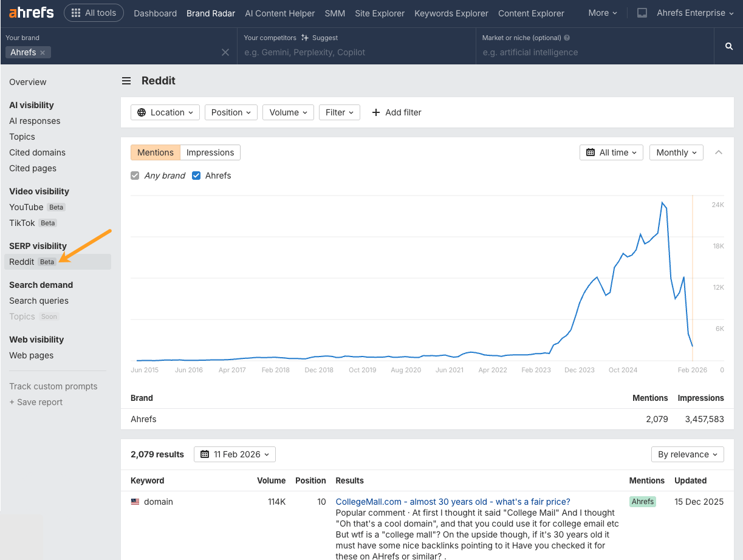Screen dimensions: 743x560
Task: Open Site Explorer from the top menu
Action: tap(379, 13)
